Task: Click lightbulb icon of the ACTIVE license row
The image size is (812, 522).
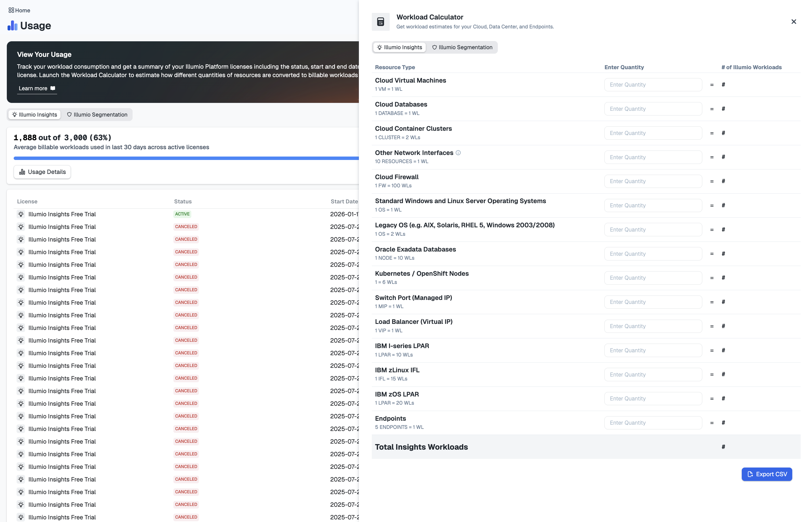Action: tap(21, 214)
